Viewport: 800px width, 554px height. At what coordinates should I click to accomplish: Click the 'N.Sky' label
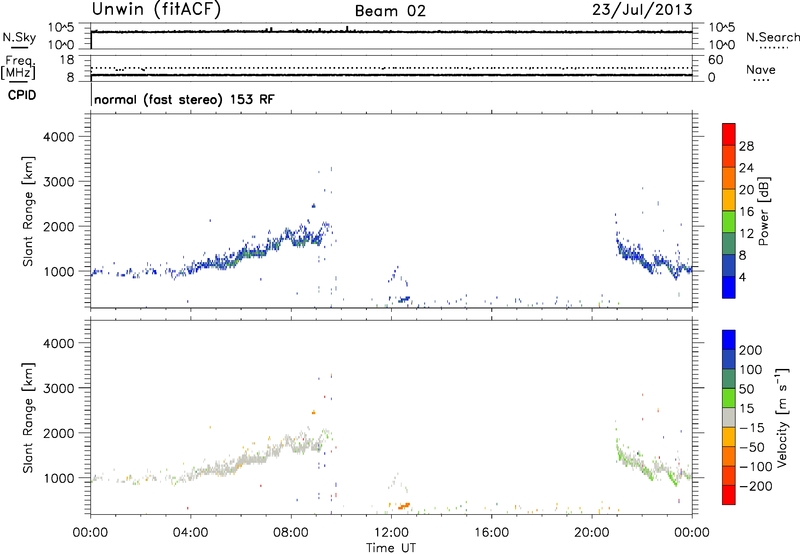19,37
